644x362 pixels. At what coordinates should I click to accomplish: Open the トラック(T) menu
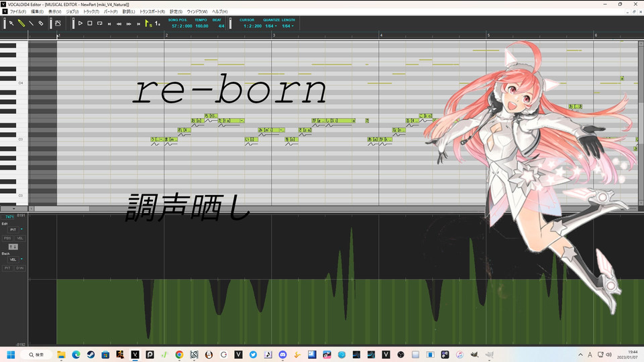91,11
